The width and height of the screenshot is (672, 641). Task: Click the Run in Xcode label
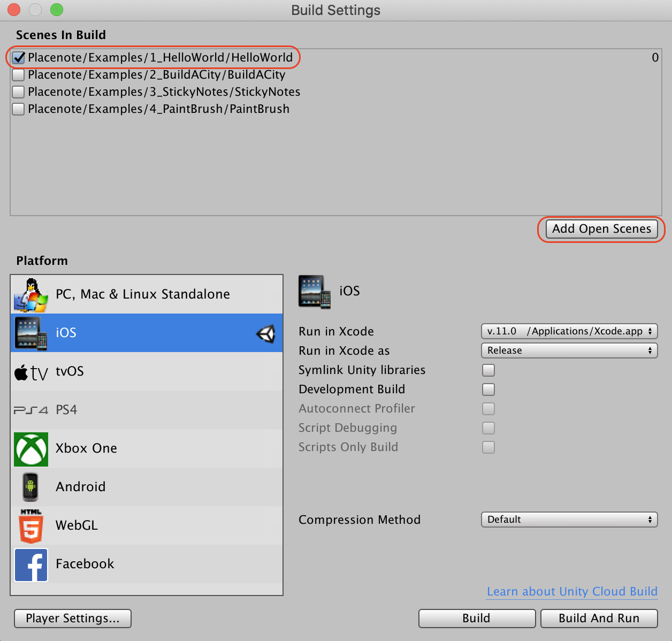click(336, 332)
